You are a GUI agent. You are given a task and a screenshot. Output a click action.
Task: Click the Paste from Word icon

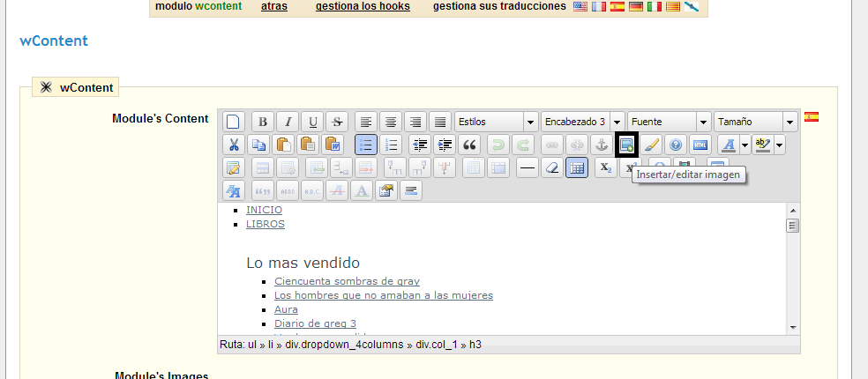coord(333,145)
